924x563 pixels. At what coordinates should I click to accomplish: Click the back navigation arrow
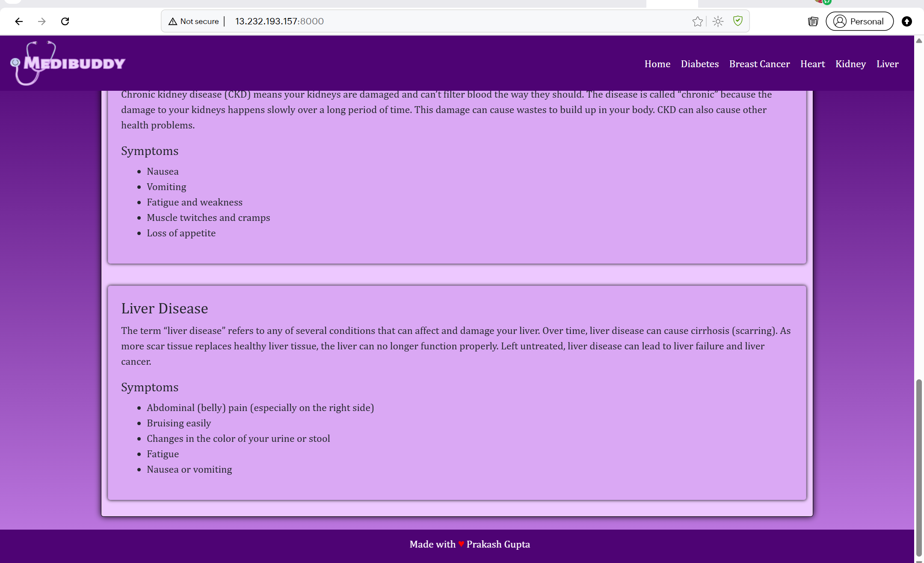(19, 21)
